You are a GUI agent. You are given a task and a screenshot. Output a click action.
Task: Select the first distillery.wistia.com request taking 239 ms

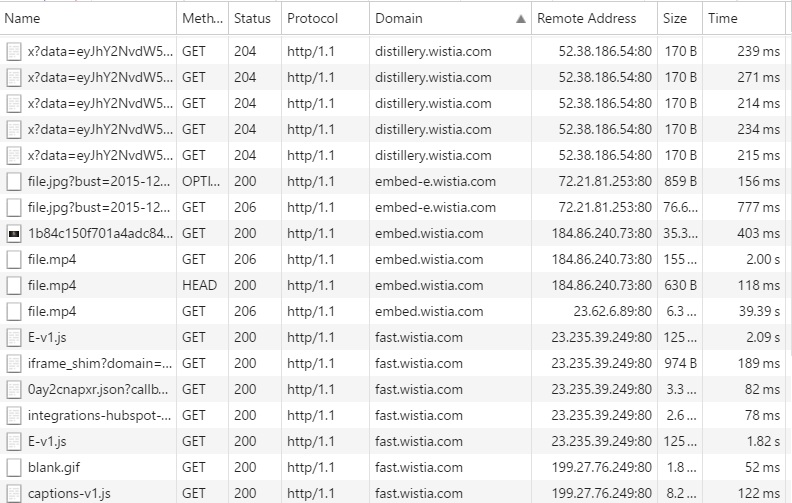click(393, 52)
